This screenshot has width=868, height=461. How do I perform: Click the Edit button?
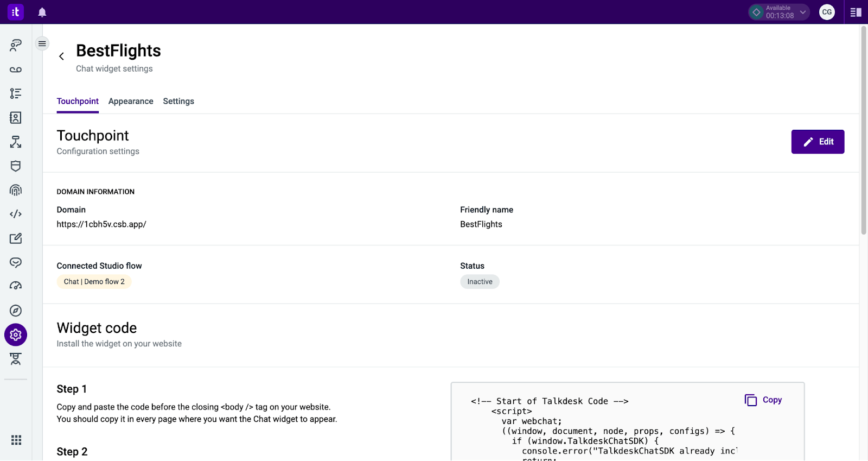click(818, 142)
